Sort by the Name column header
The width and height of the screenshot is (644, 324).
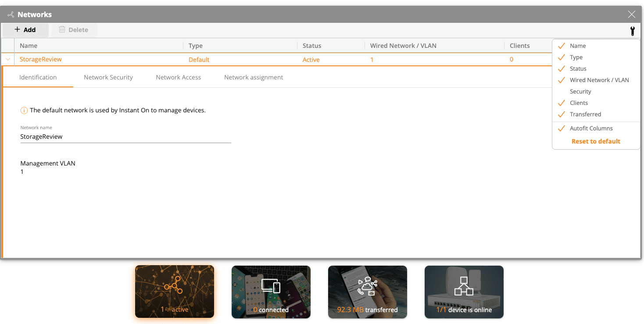click(29, 46)
